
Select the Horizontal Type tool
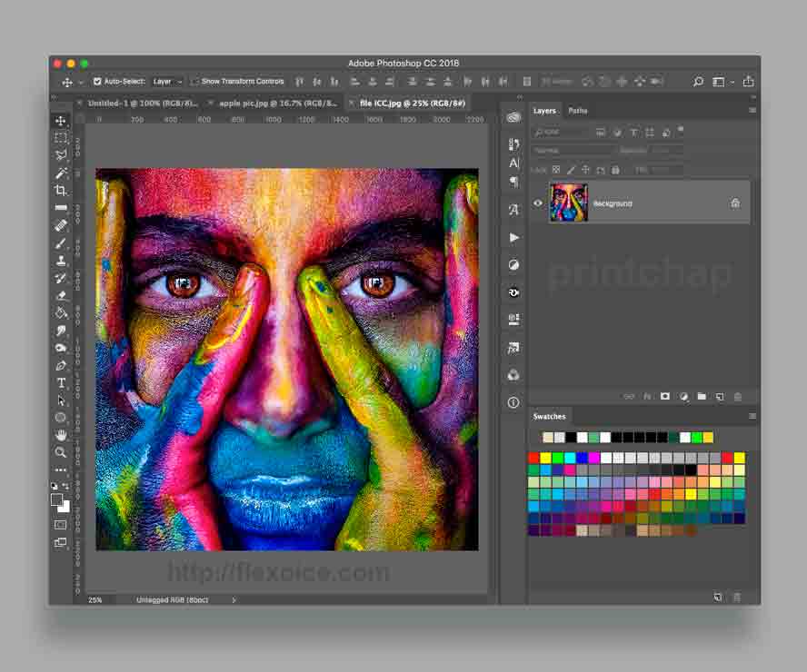[61, 382]
